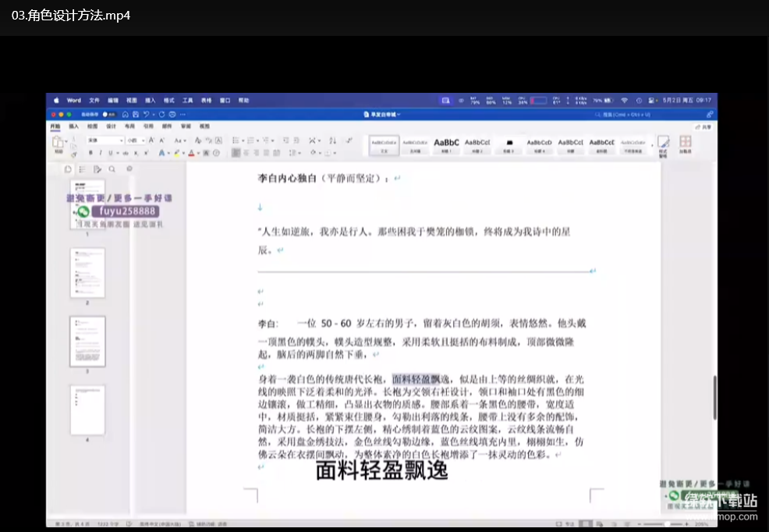The width and height of the screenshot is (769, 532).
Task: Open the File menu (文件) in menu bar
Action: pos(94,100)
